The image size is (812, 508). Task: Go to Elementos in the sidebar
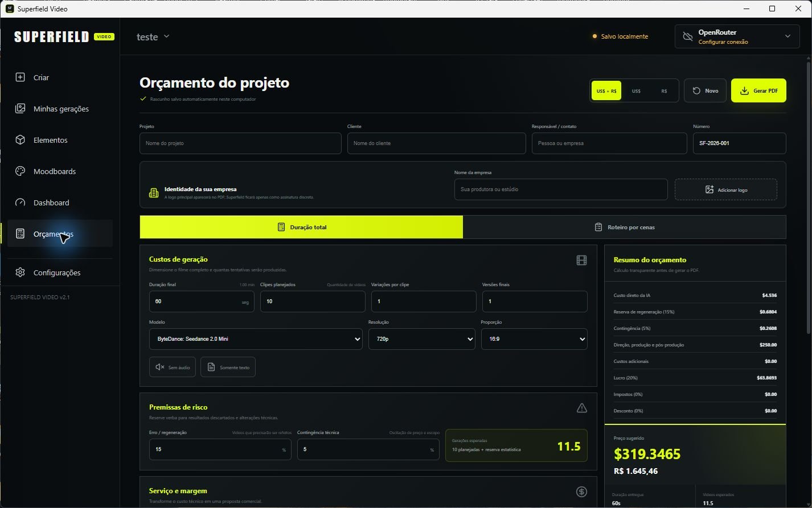pyautogui.click(x=60, y=140)
